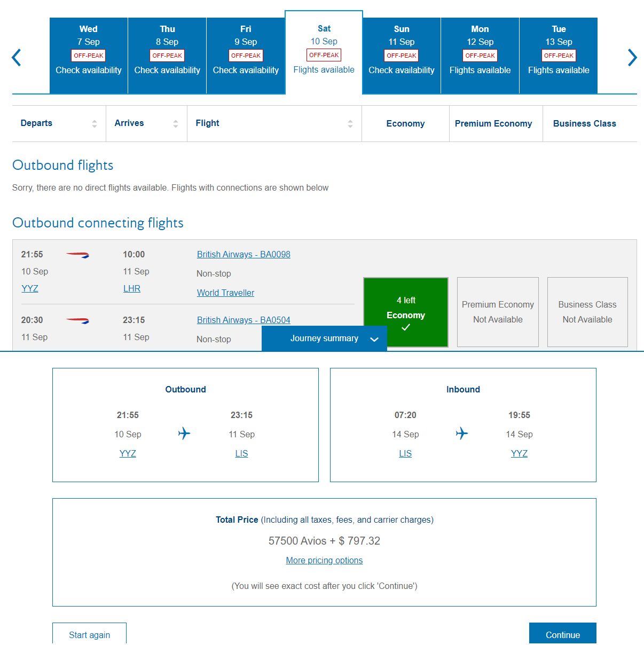The image size is (644, 645).
Task: Collapse the Journey summary panel
Action: click(x=324, y=339)
